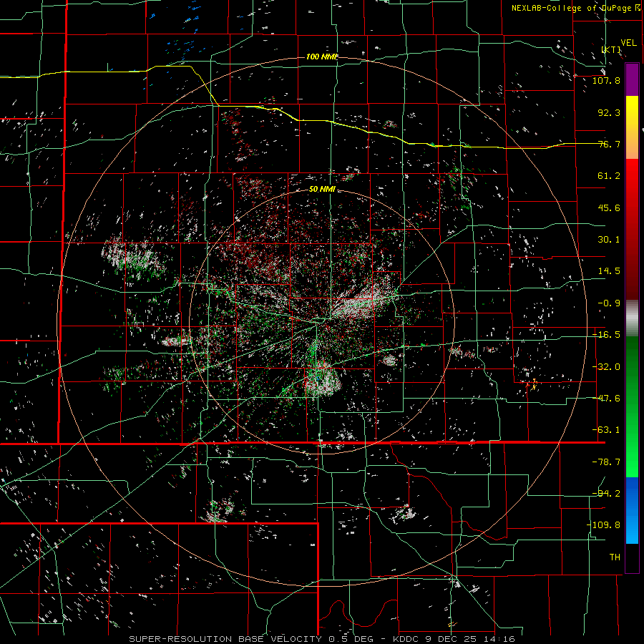
Task: Click the TH label on the legend
Action: click(615, 557)
